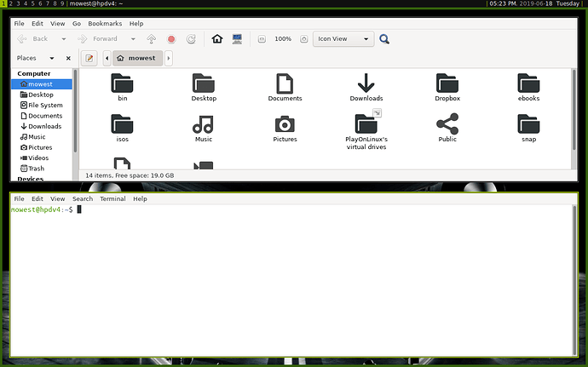This screenshot has width=588, height=367.
Task: Open the Dropbox folder
Action: pyautogui.click(x=447, y=83)
